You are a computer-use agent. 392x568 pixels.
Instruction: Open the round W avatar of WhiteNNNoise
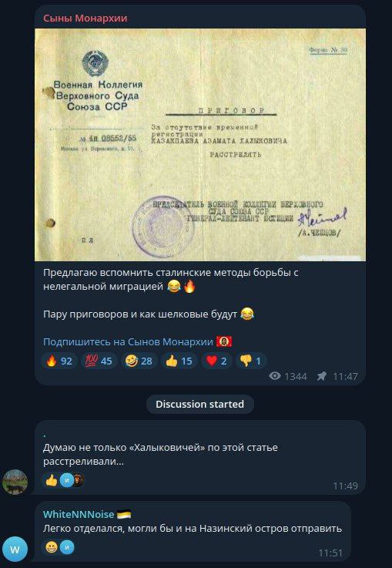(15, 550)
